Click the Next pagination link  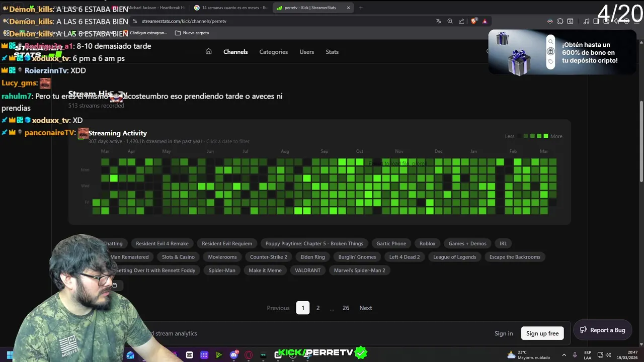(x=366, y=308)
